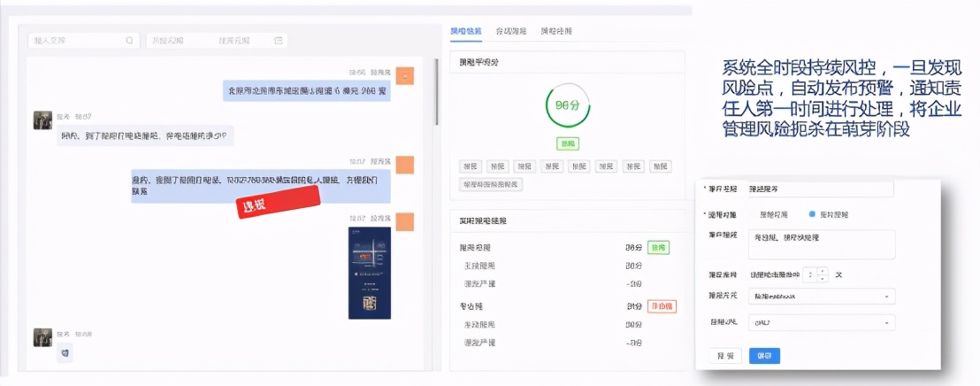Click the white cancel button in the dialog
The image size is (980, 386).
(x=725, y=356)
